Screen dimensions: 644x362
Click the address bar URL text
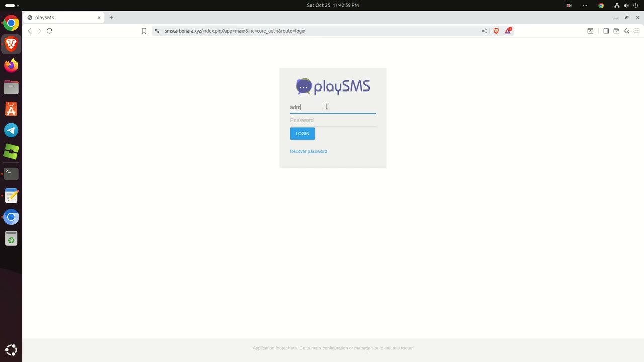pyautogui.click(x=235, y=31)
